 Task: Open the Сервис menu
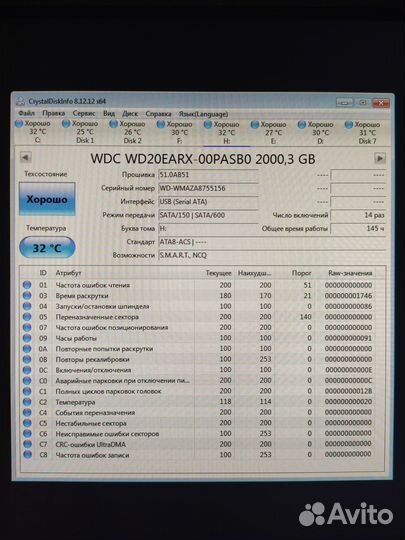tap(84, 113)
